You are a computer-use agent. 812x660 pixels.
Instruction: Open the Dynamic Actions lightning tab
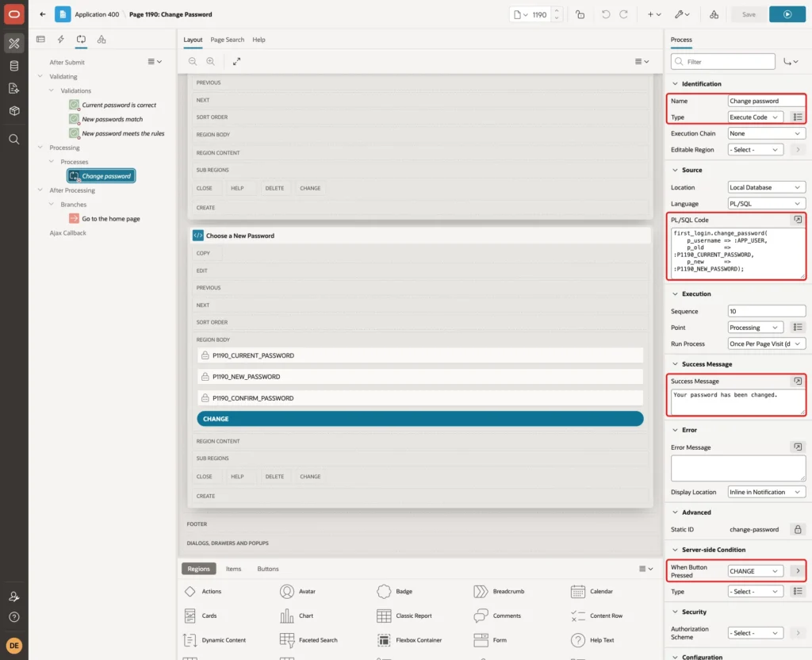tap(60, 40)
